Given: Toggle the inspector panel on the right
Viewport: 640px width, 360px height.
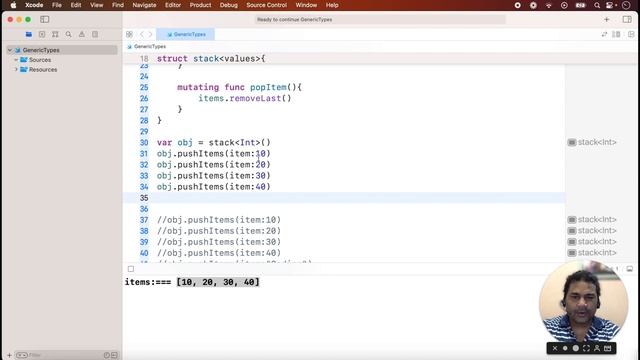Looking at the screenshot, I should coord(627,19).
